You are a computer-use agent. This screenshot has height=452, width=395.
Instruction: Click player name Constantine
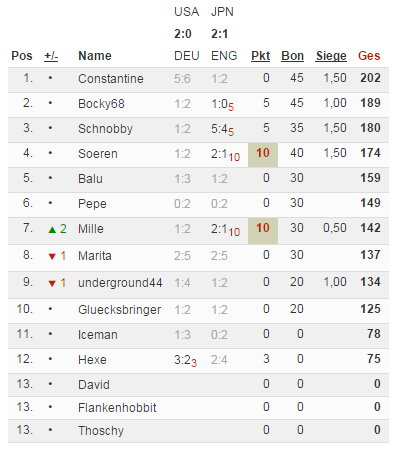click(111, 79)
